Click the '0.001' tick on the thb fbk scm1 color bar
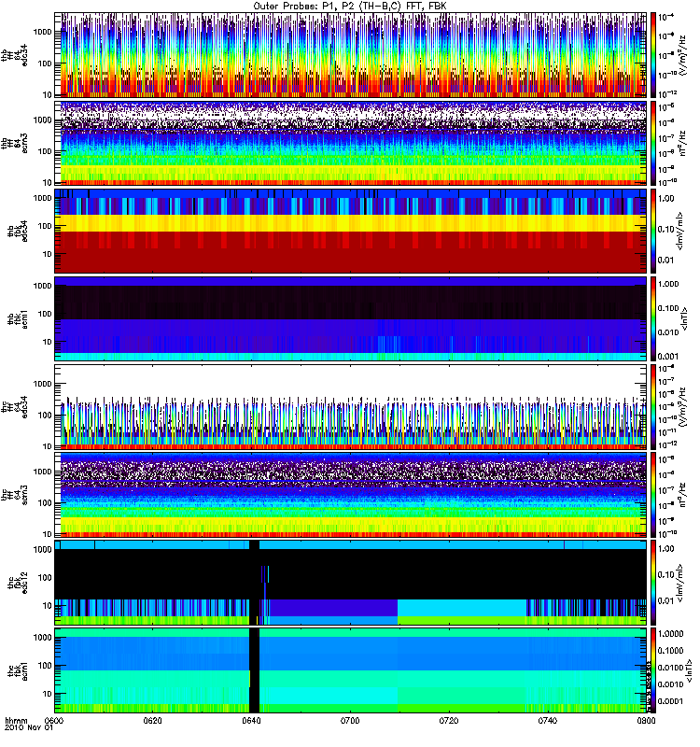This screenshot has width=700, height=747. tap(668, 357)
